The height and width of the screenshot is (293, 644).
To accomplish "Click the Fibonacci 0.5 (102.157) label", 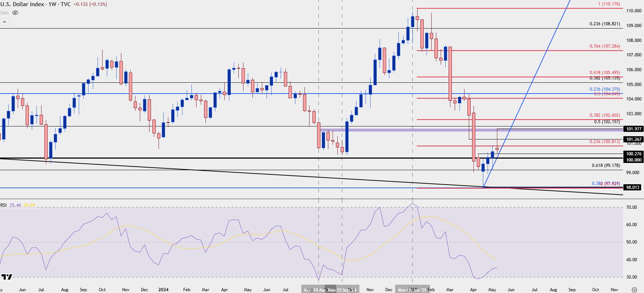I will pos(607,122).
